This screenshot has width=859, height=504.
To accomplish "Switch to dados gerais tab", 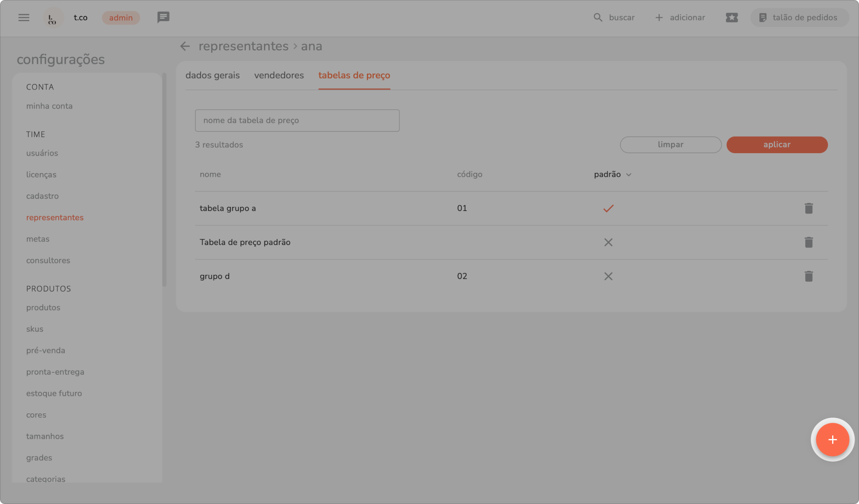I will click(212, 75).
